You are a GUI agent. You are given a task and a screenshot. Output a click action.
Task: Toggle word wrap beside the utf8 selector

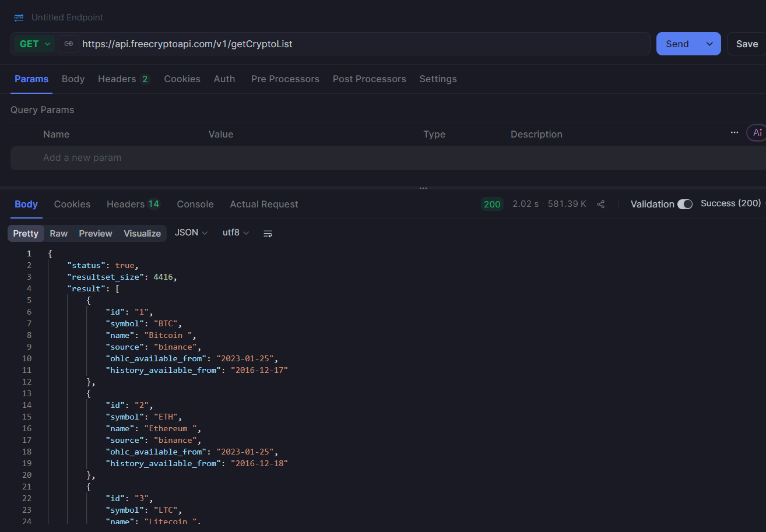coord(268,232)
